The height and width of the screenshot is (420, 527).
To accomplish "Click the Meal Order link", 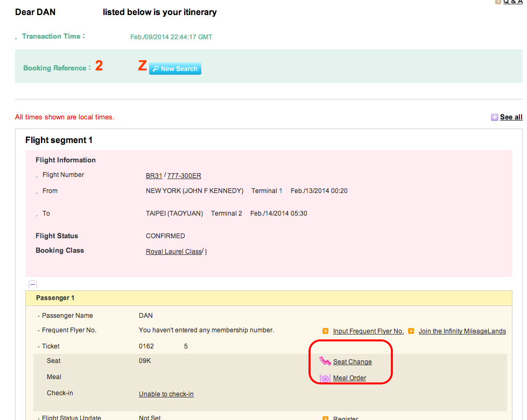I will click(349, 378).
